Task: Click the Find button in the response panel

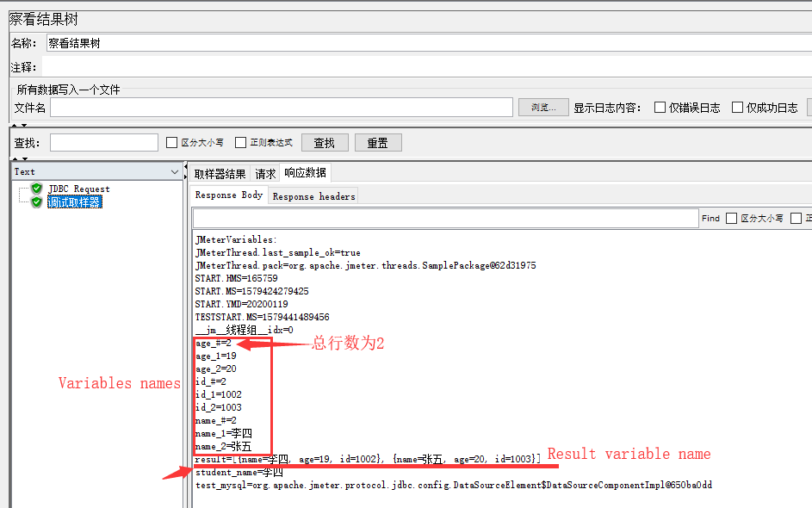Action: pos(710,219)
